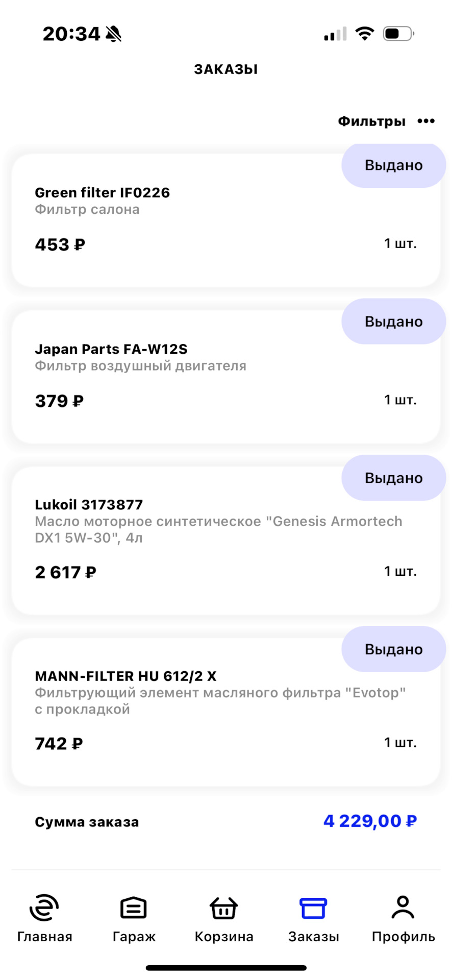Open the Профиль person icon

click(x=403, y=909)
